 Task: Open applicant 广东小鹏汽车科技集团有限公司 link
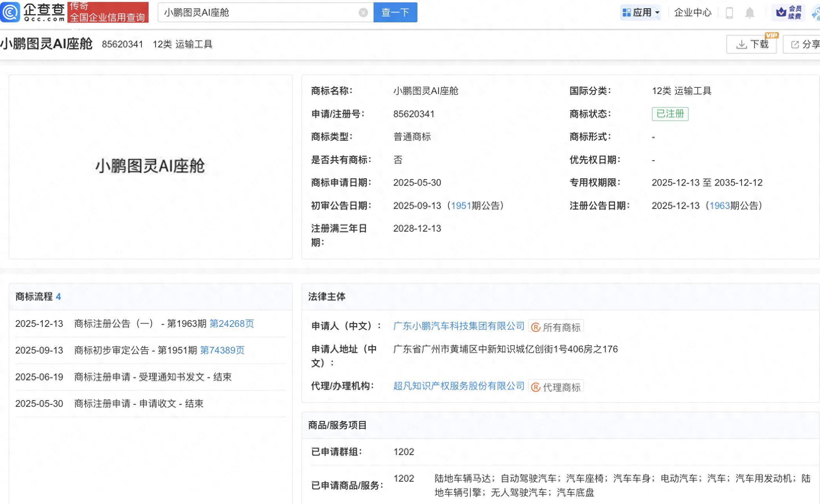point(459,326)
